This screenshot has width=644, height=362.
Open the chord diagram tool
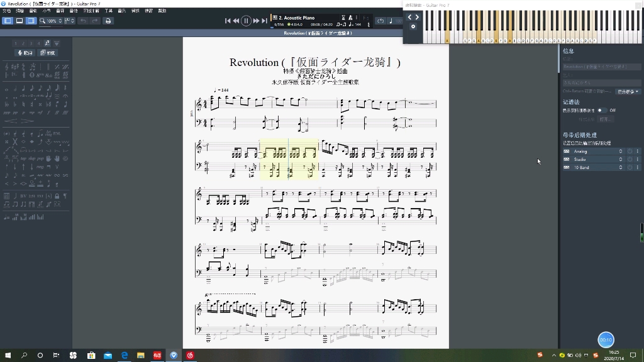(6, 196)
